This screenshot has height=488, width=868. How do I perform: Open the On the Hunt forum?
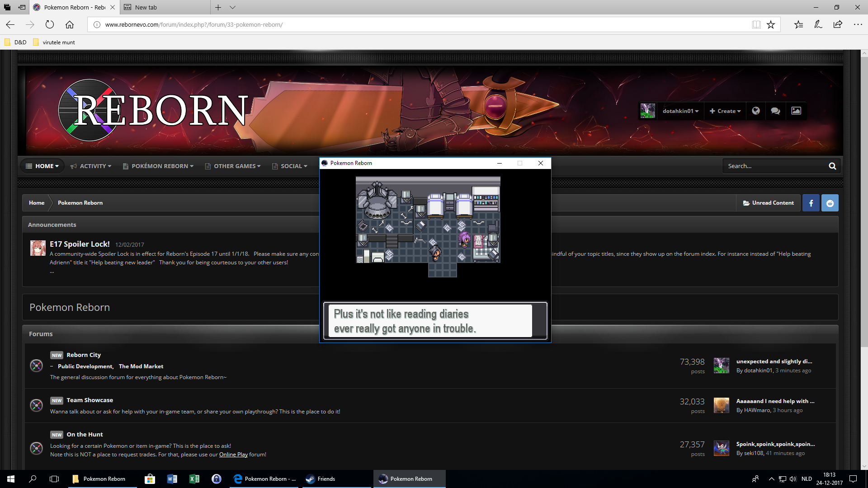click(x=85, y=434)
